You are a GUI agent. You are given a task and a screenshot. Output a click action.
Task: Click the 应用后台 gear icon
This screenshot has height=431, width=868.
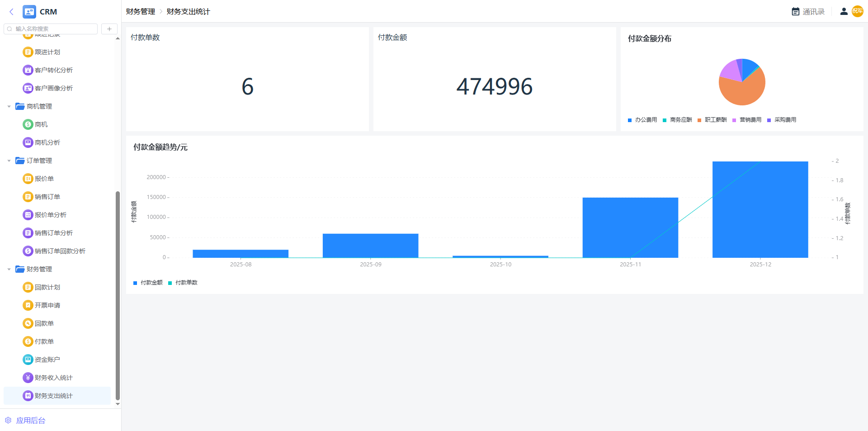point(8,420)
